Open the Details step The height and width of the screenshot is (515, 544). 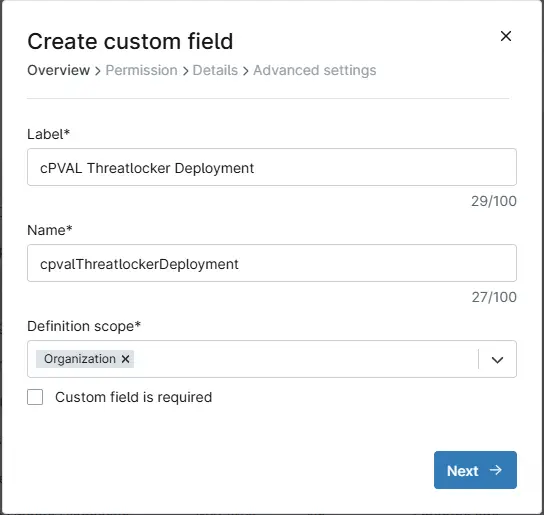click(215, 70)
